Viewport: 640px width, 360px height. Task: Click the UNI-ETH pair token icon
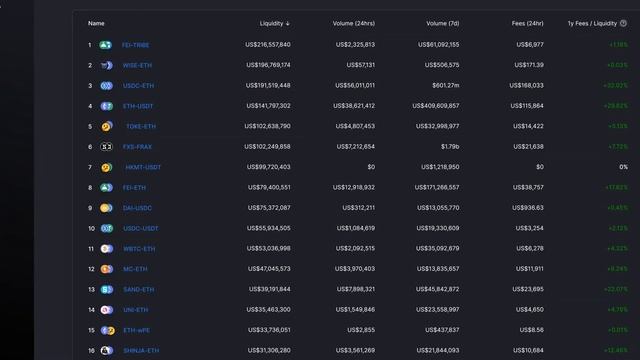(x=107, y=310)
